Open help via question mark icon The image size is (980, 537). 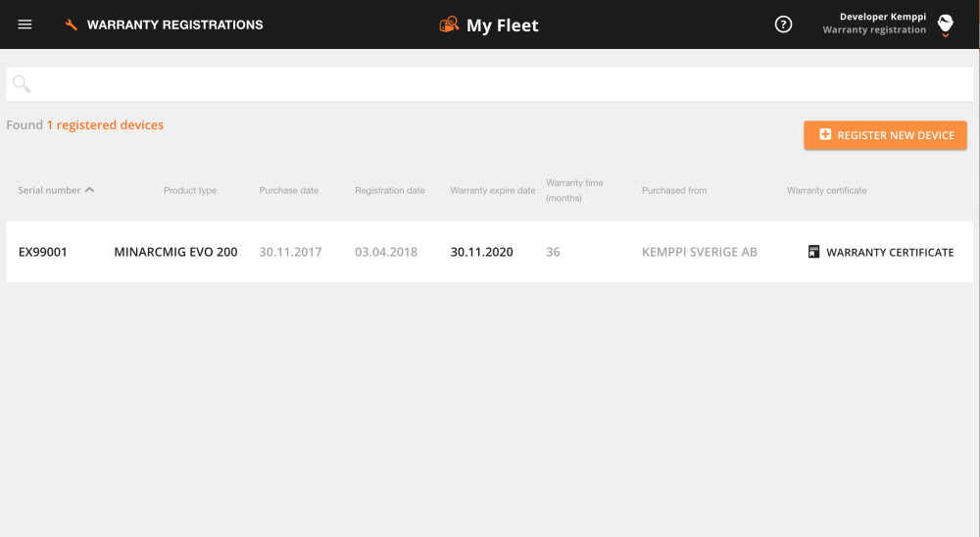(783, 24)
